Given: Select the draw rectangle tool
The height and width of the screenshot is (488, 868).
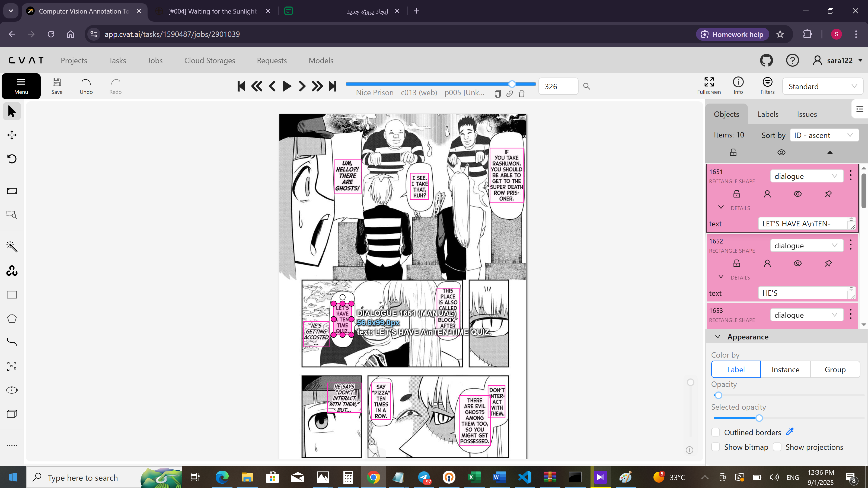Looking at the screenshot, I should click(12, 295).
